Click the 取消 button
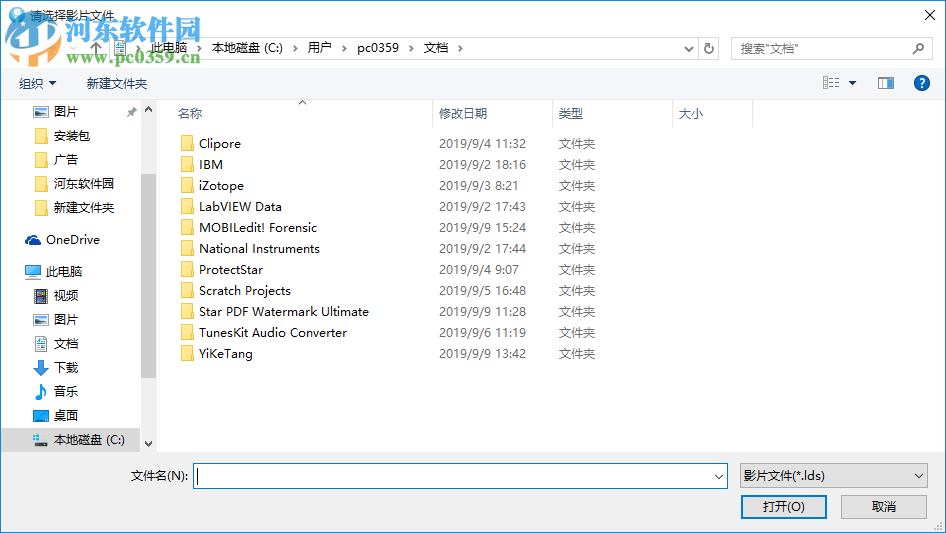Screen dimensions: 946x533 (x=884, y=506)
